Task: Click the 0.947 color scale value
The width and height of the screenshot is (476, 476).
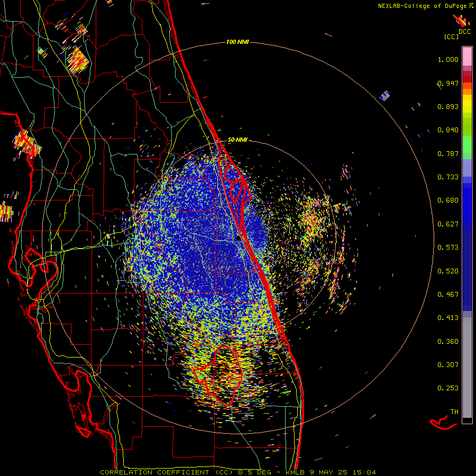Action: click(448, 83)
